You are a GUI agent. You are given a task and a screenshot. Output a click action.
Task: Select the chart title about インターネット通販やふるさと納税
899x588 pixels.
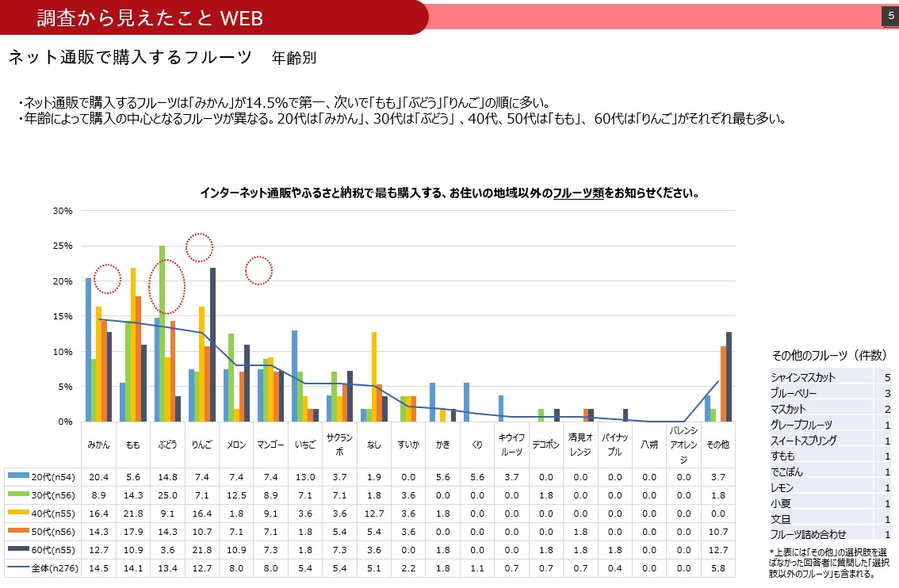pos(450,193)
